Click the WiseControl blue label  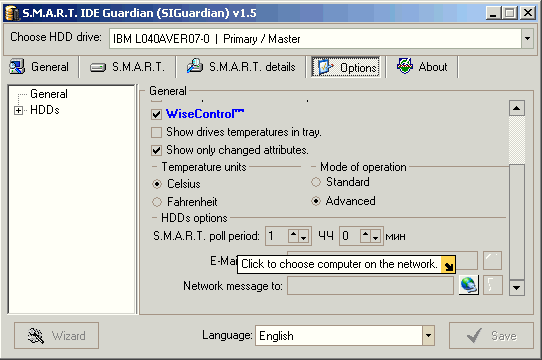click(x=205, y=114)
